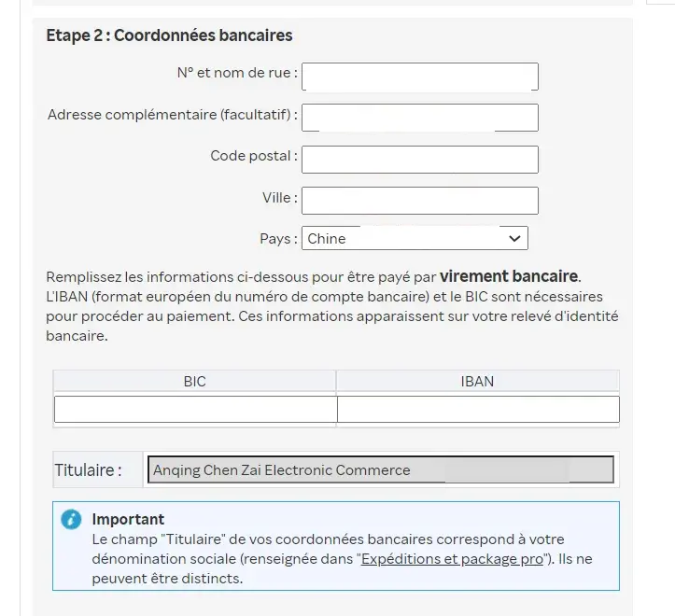This screenshot has height=616, width=675.
Task: Click the BIC column header
Action: pyautogui.click(x=194, y=382)
